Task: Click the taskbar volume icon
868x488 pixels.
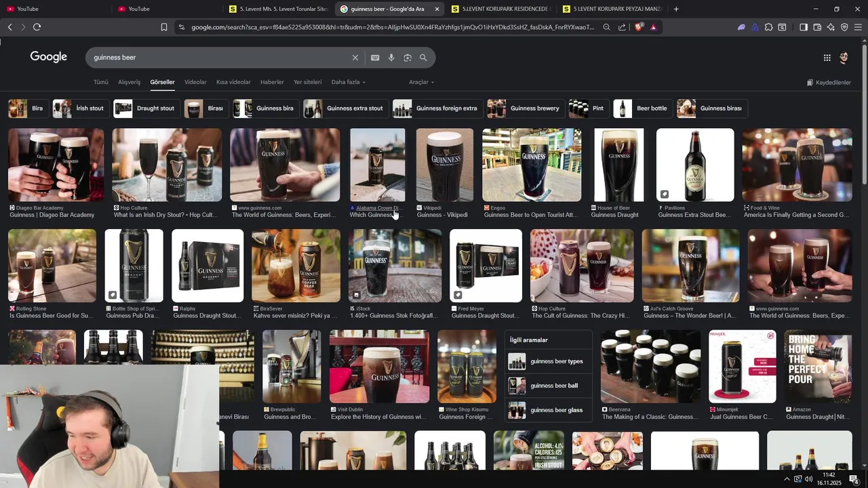Action: click(x=810, y=479)
